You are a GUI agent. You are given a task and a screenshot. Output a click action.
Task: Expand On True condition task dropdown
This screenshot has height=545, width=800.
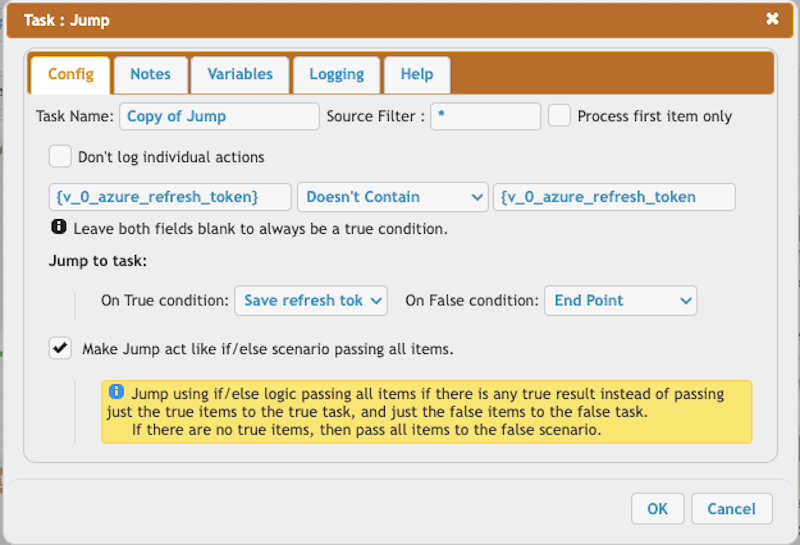click(311, 301)
